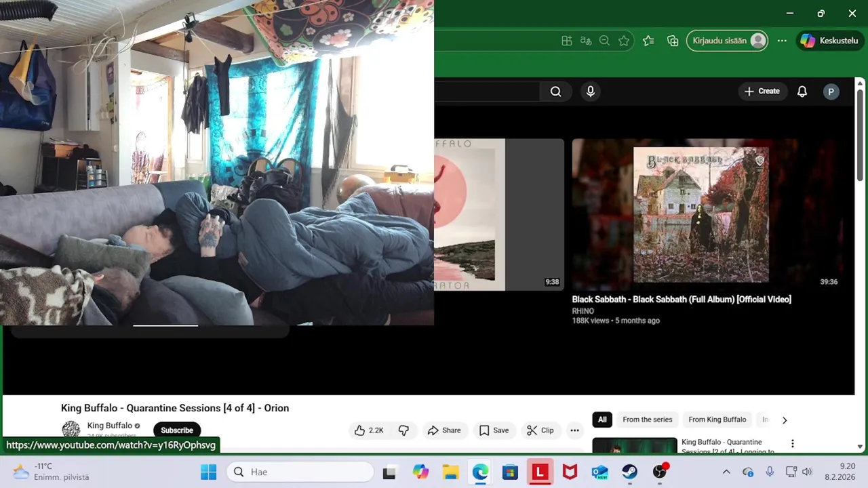
Task: Switch to Microsoft Edge on taskbar
Action: point(480,472)
